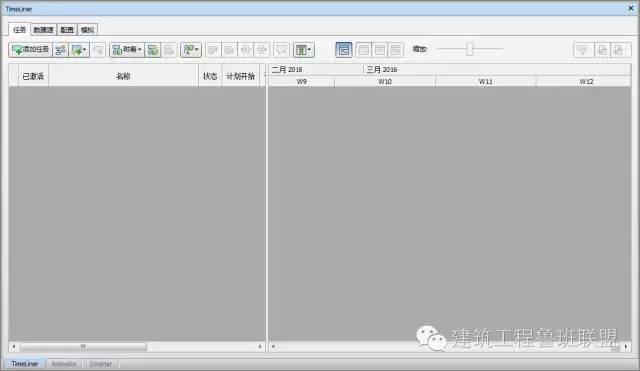
Task: Open the Auto-Add Tasks dropdown
Action: (79, 50)
